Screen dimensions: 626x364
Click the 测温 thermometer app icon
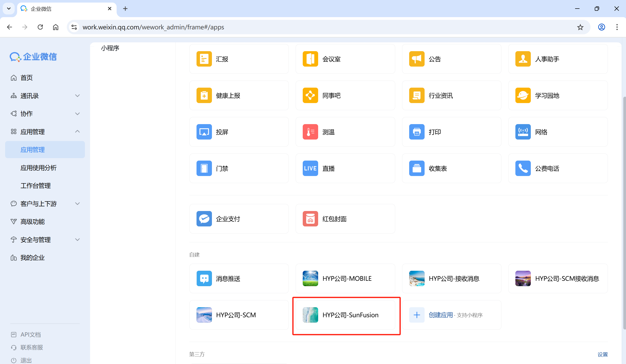click(310, 132)
